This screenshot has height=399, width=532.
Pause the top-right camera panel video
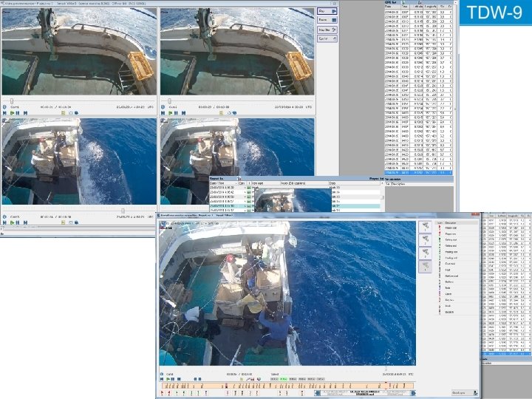pos(176,113)
